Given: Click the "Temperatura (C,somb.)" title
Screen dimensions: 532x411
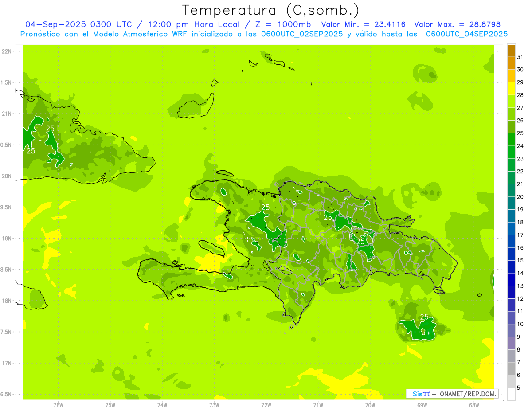Looking at the screenshot, I should (271, 10).
